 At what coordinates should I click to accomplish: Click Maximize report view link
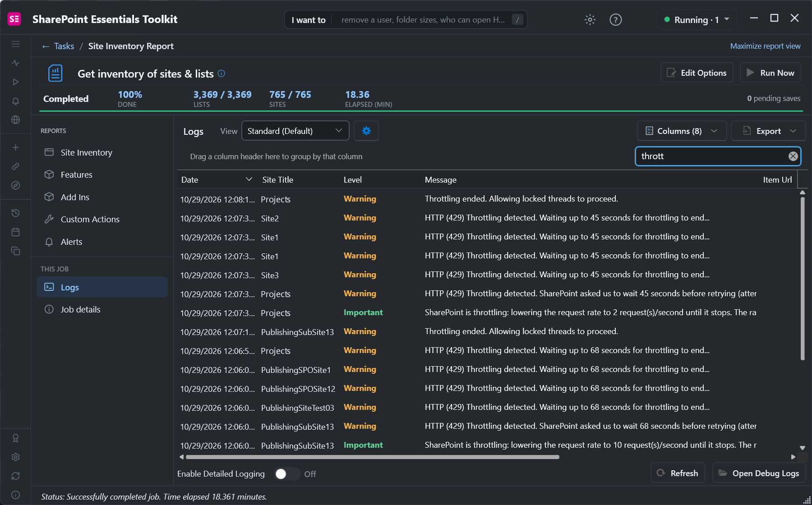765,46
